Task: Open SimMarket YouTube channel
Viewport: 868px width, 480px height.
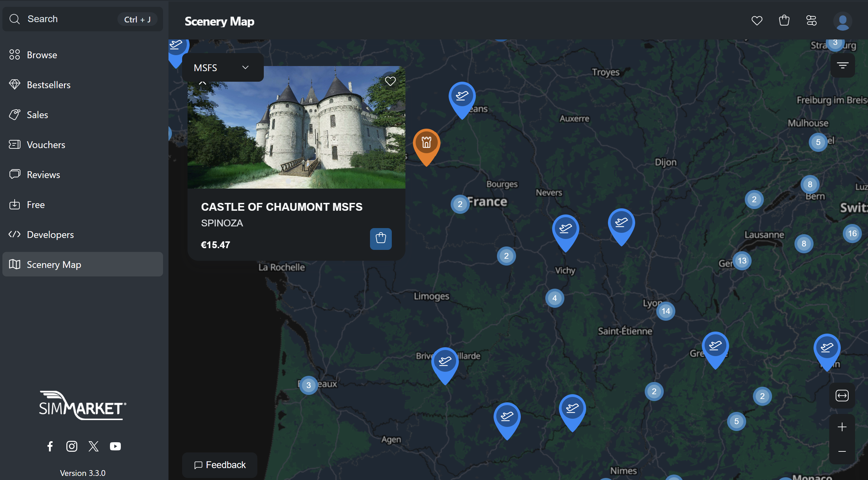Action: pos(115,446)
